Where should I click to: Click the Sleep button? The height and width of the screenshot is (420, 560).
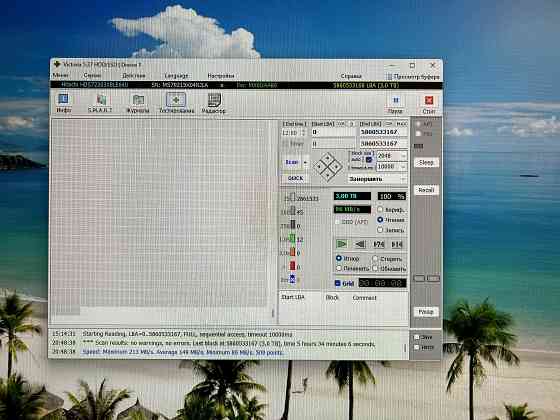426,162
